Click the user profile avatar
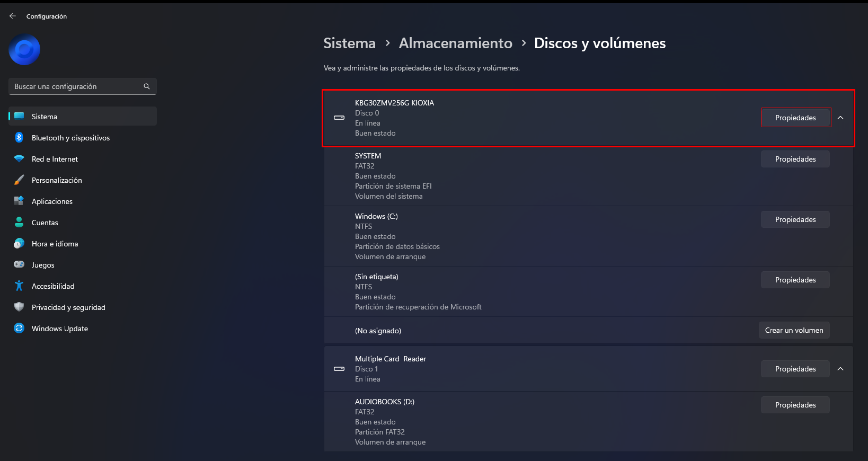This screenshot has height=461, width=868. (24, 50)
